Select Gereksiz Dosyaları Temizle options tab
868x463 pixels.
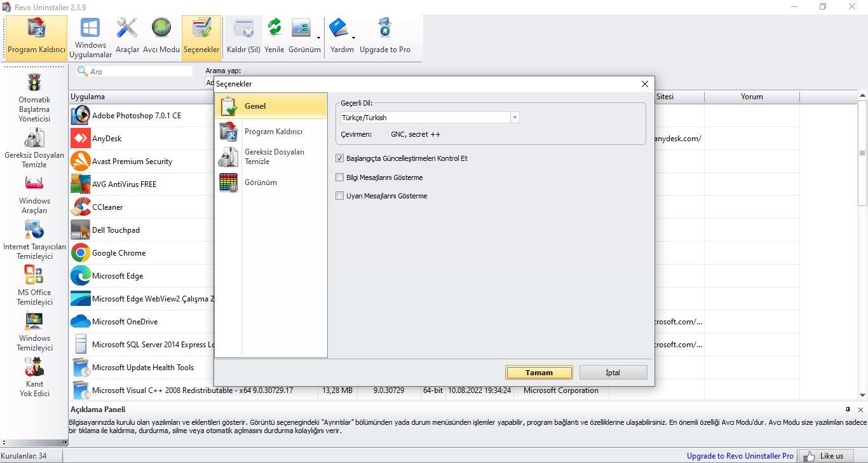click(x=271, y=156)
